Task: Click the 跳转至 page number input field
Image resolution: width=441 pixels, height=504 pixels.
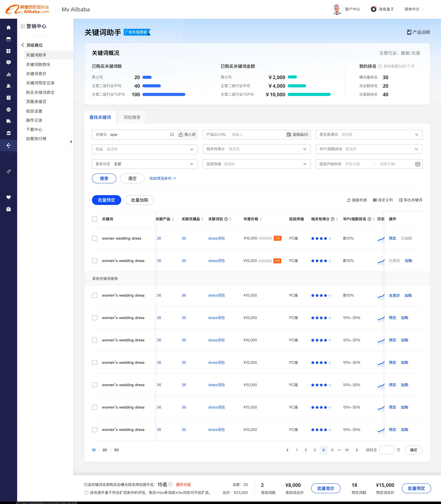Action: (x=386, y=450)
